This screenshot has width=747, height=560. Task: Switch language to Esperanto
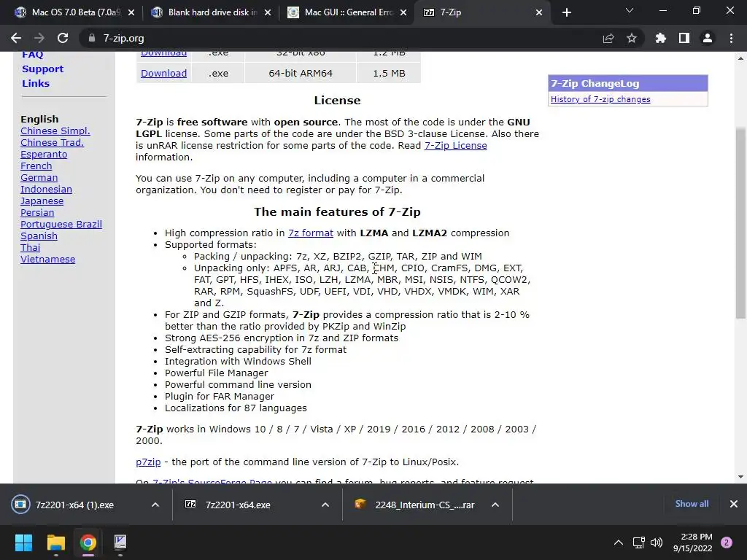(44, 155)
